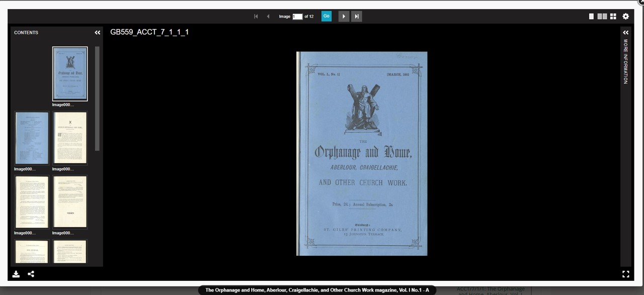
Task: Share this document
Action: tap(31, 274)
